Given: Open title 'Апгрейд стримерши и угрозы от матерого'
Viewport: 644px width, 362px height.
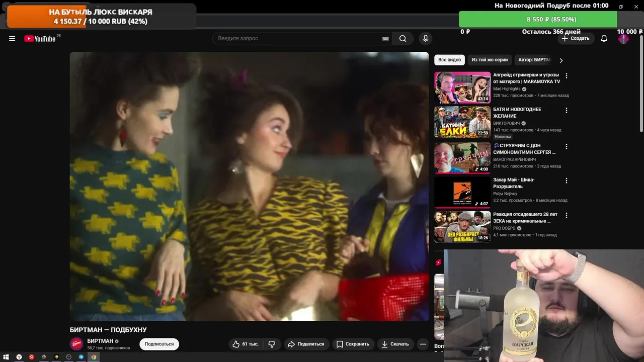Looking at the screenshot, I should pyautogui.click(x=526, y=78).
